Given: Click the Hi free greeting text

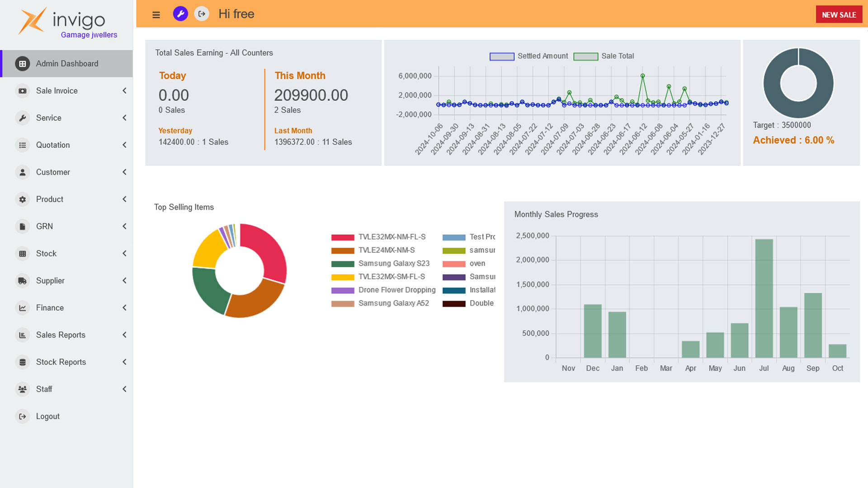Looking at the screenshot, I should coord(236,14).
